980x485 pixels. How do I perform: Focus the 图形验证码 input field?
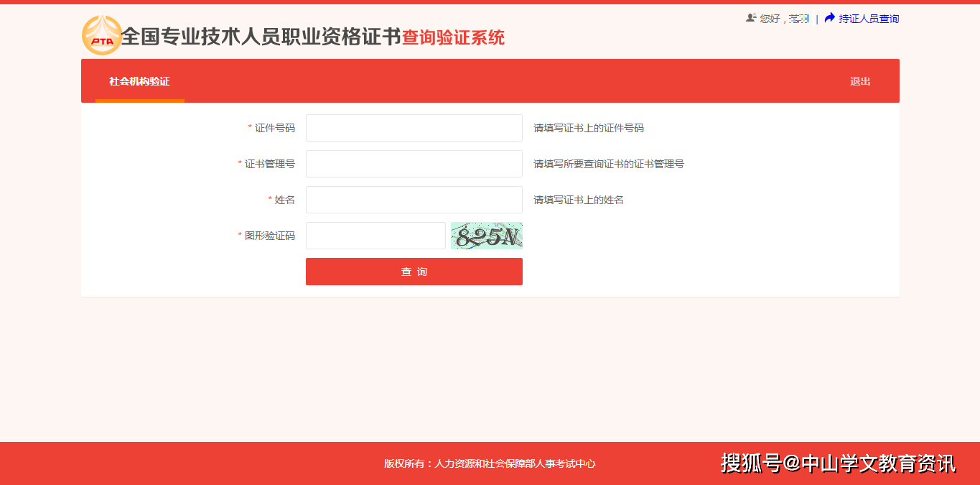click(375, 236)
